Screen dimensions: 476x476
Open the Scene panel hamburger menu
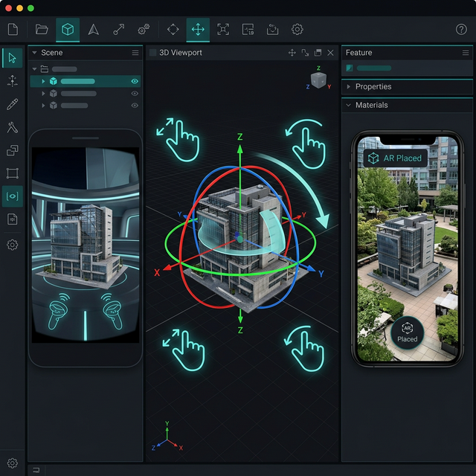(x=135, y=53)
